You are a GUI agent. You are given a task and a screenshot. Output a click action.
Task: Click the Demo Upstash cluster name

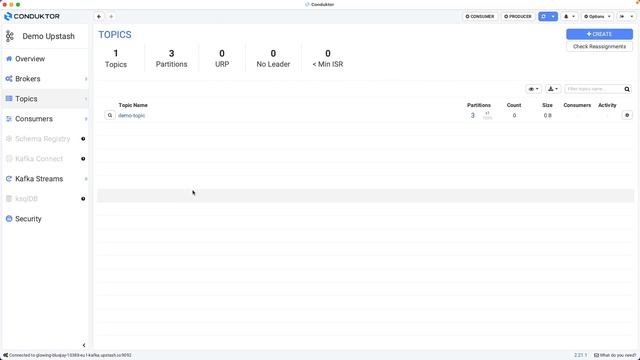pyautogui.click(x=49, y=36)
